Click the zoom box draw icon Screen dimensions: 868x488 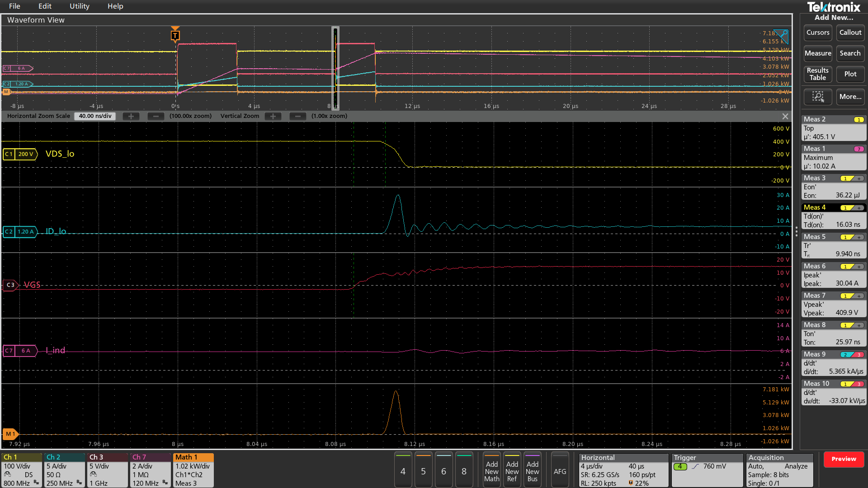(x=818, y=96)
